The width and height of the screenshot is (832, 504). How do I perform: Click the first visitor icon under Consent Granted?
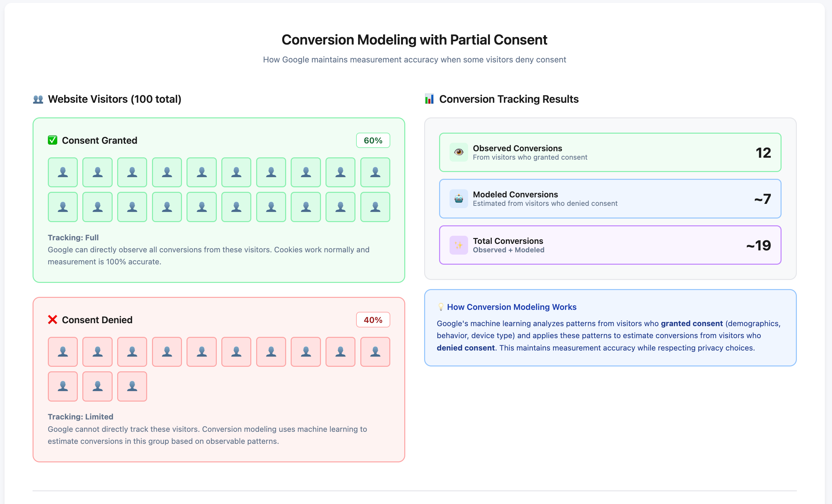(x=63, y=172)
